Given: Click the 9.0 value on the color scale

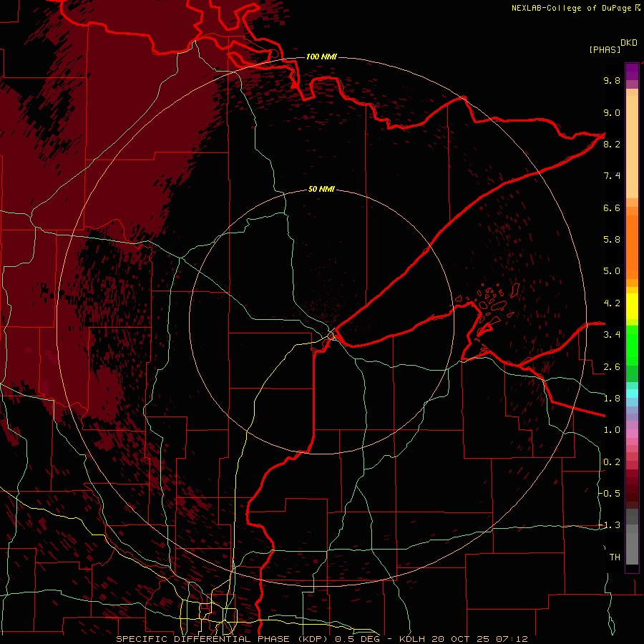Looking at the screenshot, I should pyautogui.click(x=612, y=112).
